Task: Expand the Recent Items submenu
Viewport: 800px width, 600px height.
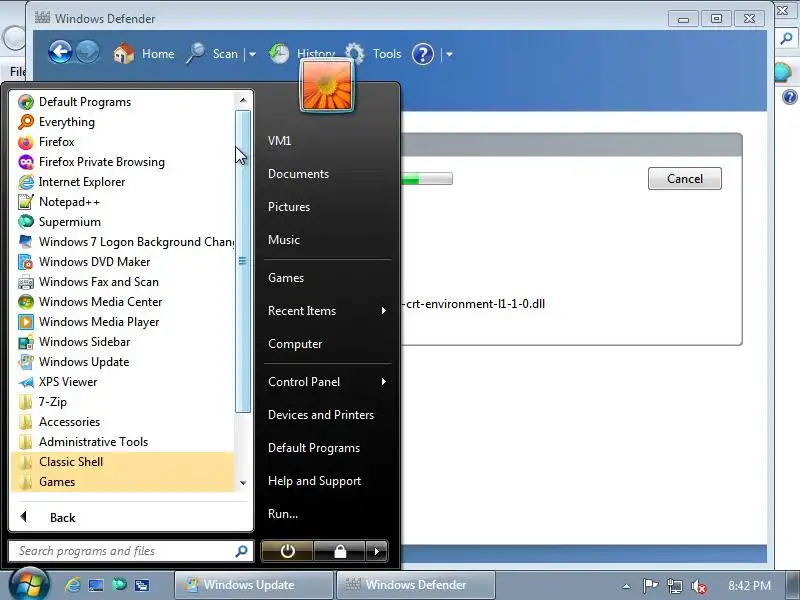Action: pos(328,311)
